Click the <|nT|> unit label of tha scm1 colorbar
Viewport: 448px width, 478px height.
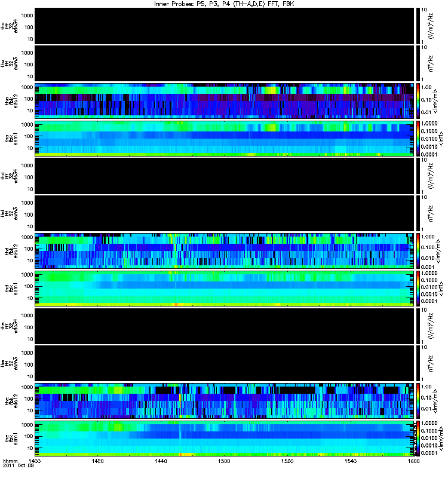tap(441, 139)
